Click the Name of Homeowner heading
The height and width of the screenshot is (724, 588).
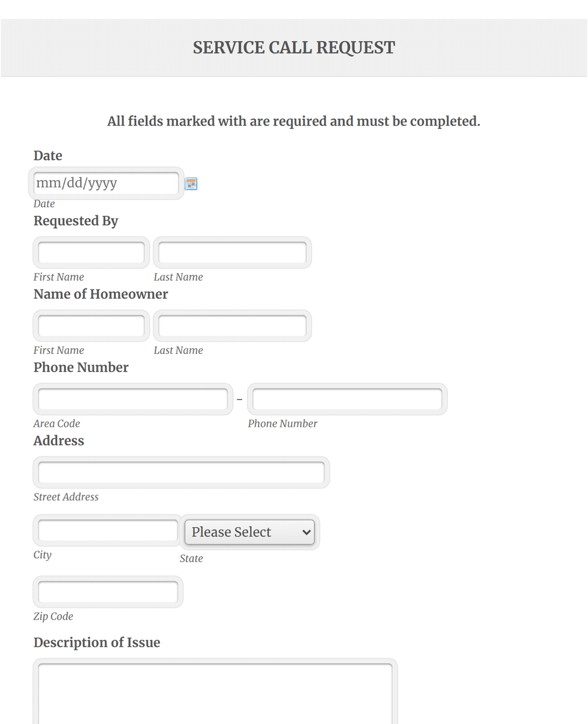point(100,294)
